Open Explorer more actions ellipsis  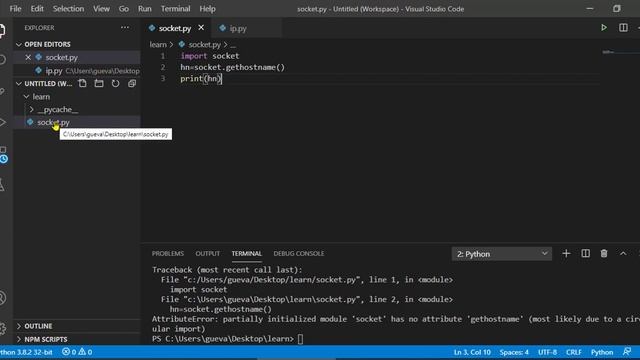pyautogui.click(x=125, y=28)
